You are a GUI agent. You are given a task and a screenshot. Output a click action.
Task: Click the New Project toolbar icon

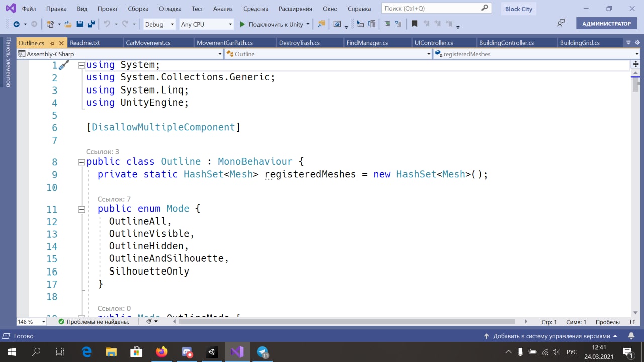coord(50,24)
